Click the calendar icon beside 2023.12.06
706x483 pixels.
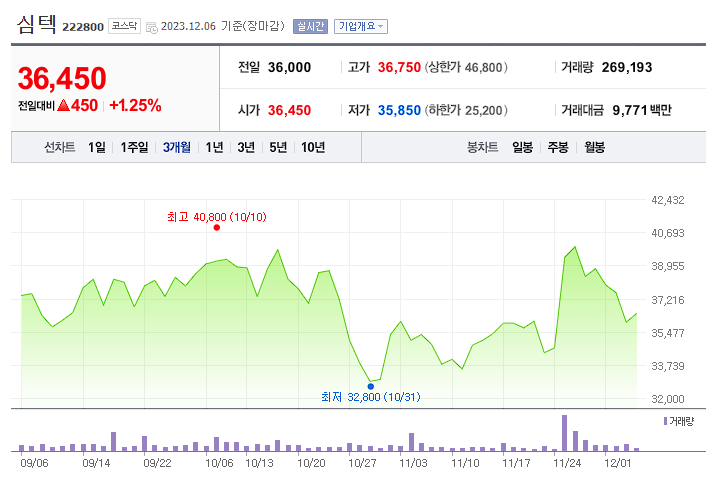[x=152, y=27]
